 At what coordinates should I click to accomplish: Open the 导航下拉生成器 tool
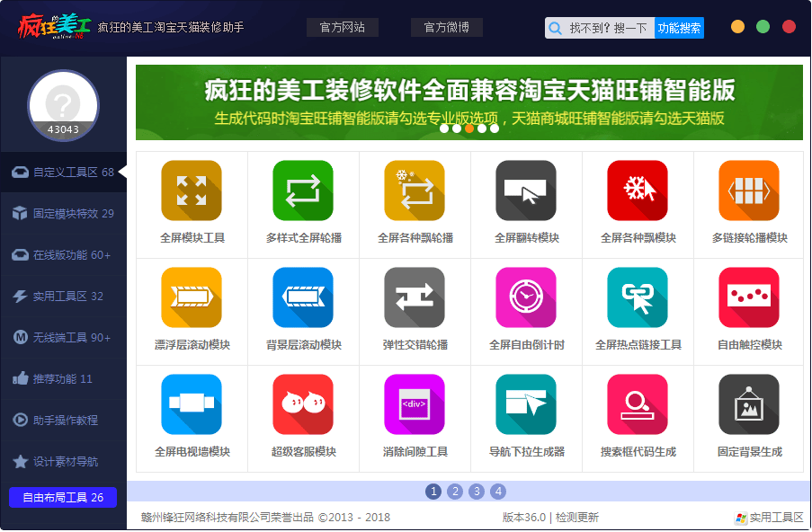(x=526, y=404)
